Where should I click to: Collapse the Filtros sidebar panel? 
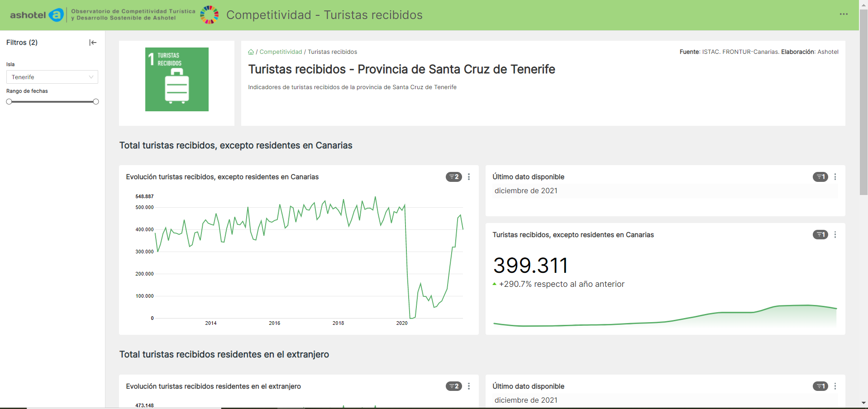[x=93, y=43]
